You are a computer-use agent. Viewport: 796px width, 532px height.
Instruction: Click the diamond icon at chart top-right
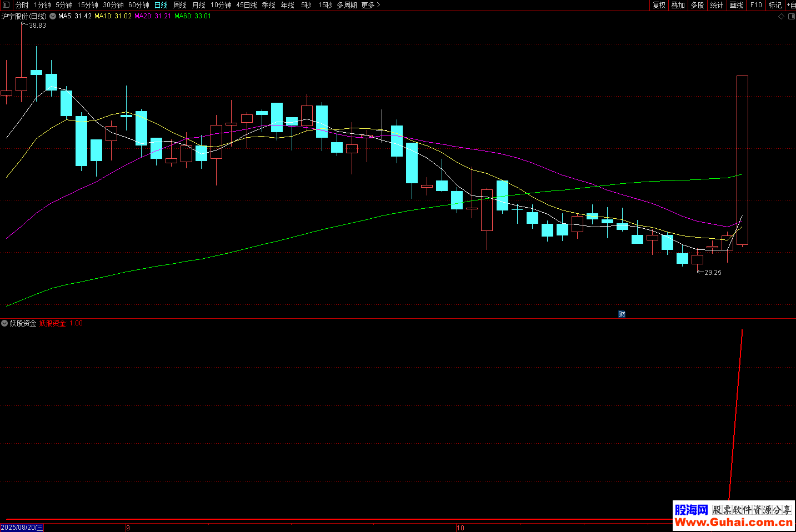781,17
